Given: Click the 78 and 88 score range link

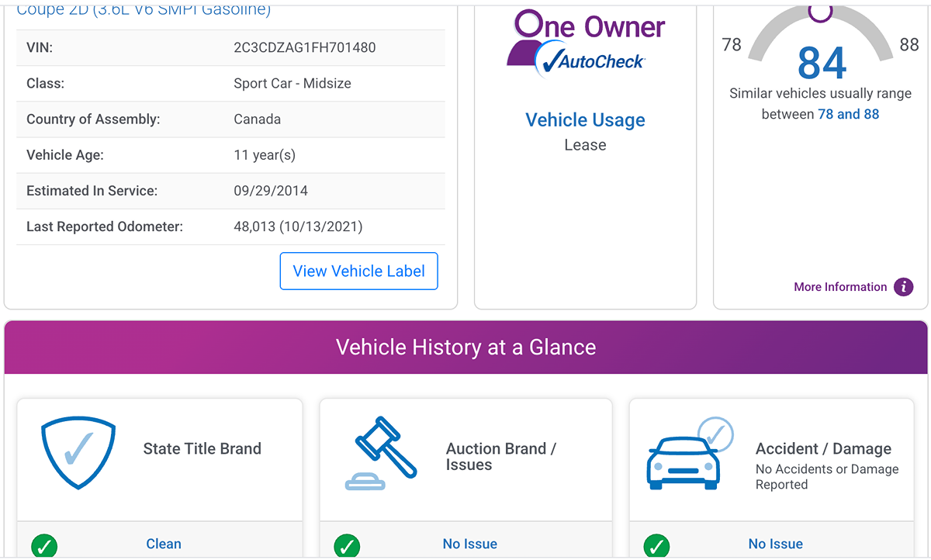Looking at the screenshot, I should click(849, 114).
